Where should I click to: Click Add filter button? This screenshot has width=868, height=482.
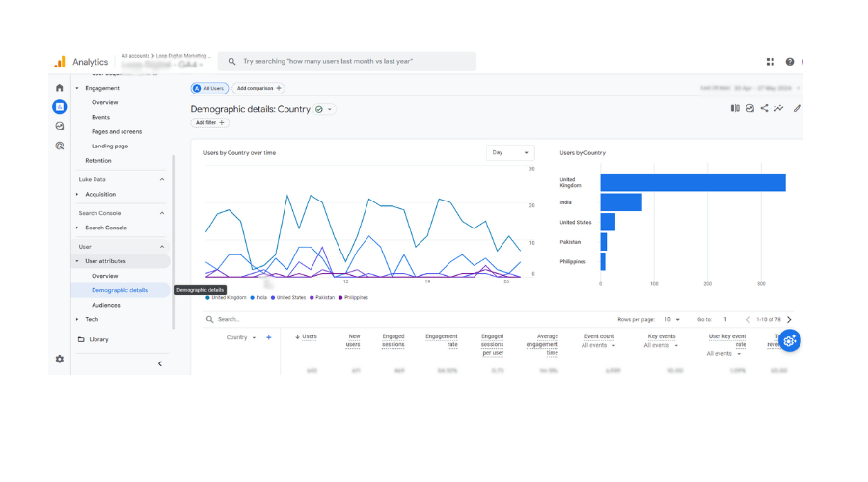(210, 122)
